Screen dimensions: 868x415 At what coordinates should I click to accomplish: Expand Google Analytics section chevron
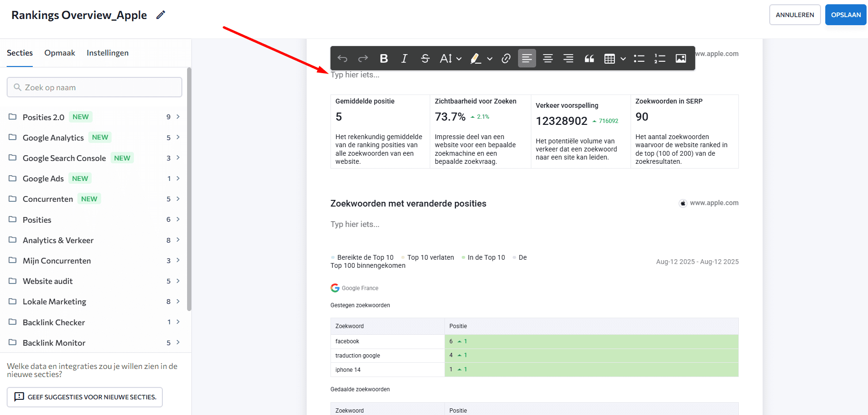(x=178, y=137)
